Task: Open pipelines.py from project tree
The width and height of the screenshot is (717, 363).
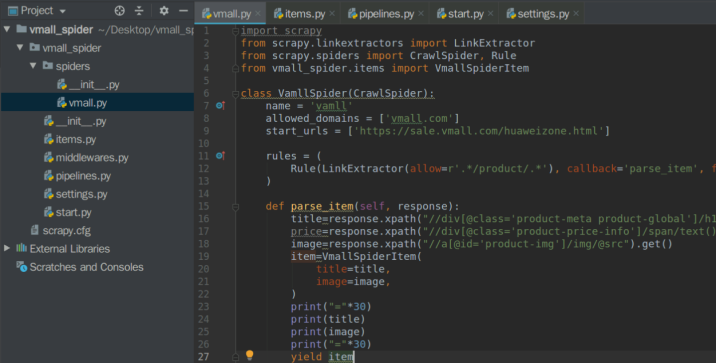Action: [x=77, y=176]
